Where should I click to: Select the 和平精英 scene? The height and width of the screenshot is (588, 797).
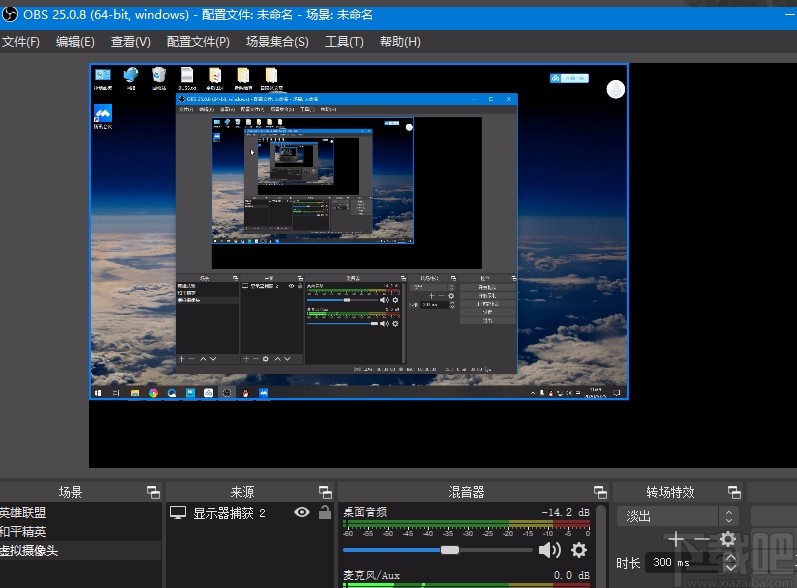coord(80,532)
